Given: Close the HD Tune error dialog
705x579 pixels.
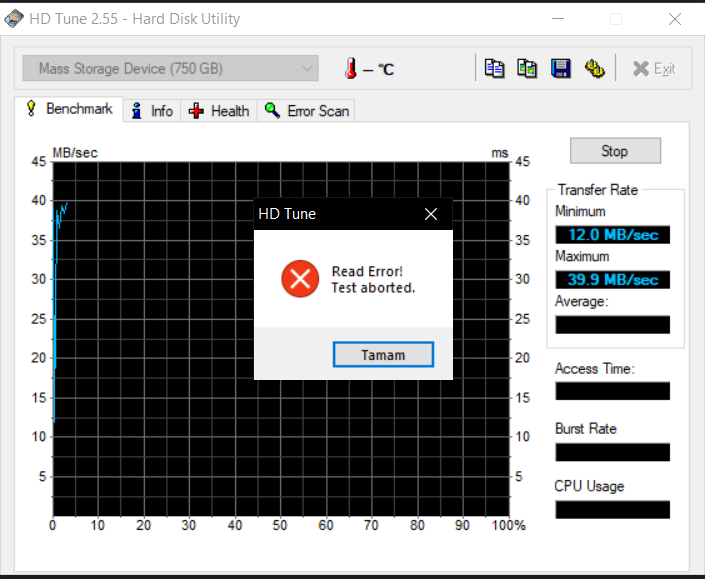Looking at the screenshot, I should pos(431,214).
